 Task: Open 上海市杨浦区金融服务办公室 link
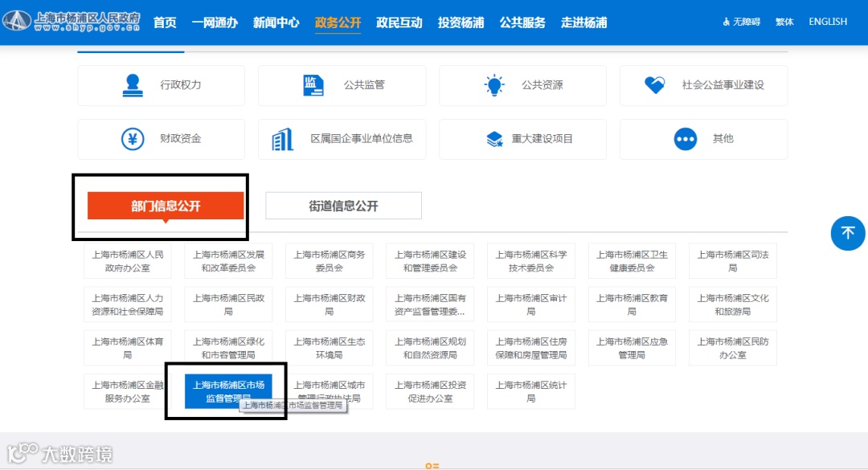[128, 391]
